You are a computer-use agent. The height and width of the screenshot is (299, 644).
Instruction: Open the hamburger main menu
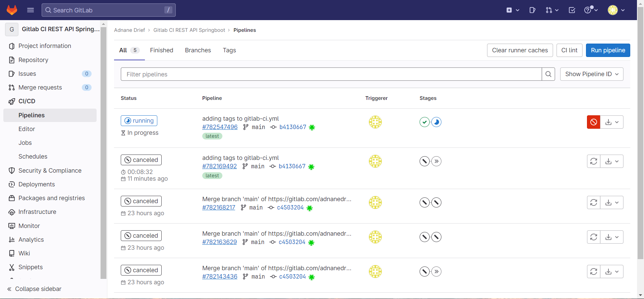[31, 10]
